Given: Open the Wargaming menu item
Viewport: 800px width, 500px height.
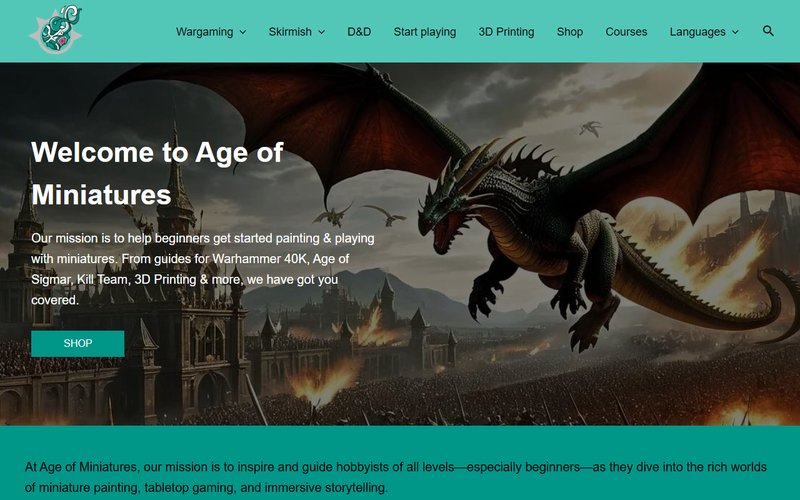Looking at the screenshot, I should [205, 32].
